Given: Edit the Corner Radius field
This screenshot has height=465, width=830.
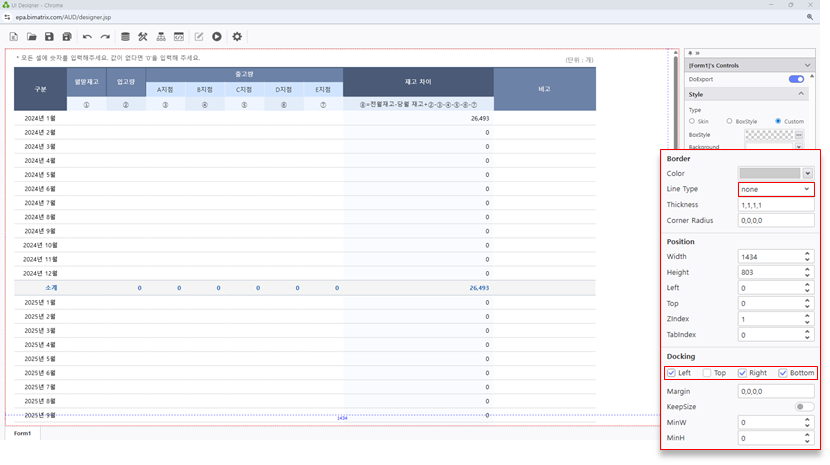Looking at the screenshot, I should (x=776, y=220).
